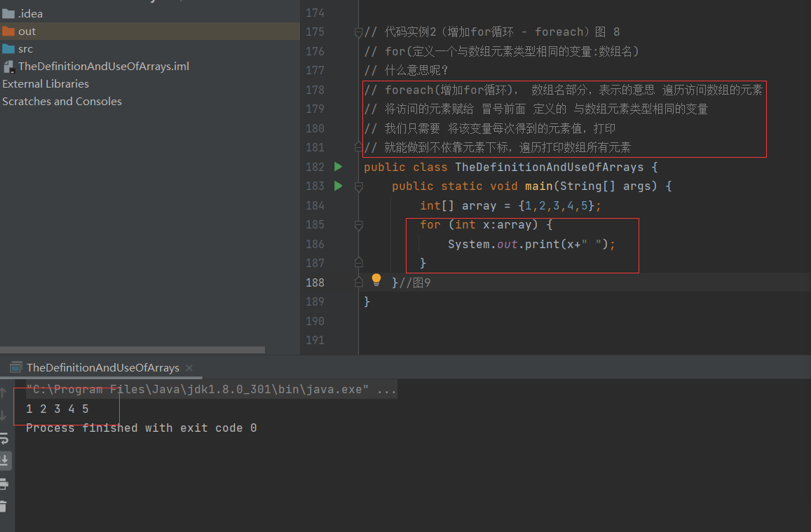Click the 'main' method name in code
Viewport: 811px width, 532px height.
click(539, 186)
